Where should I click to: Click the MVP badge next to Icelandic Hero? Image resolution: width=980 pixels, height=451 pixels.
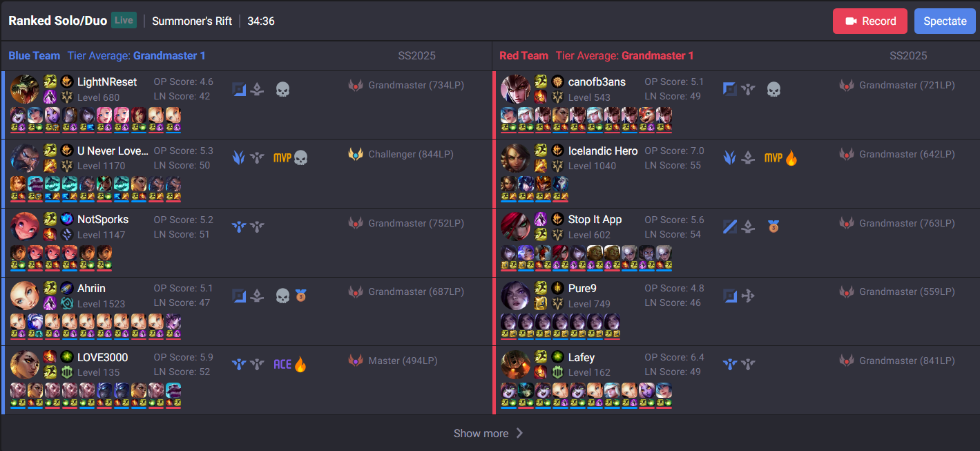click(x=774, y=158)
